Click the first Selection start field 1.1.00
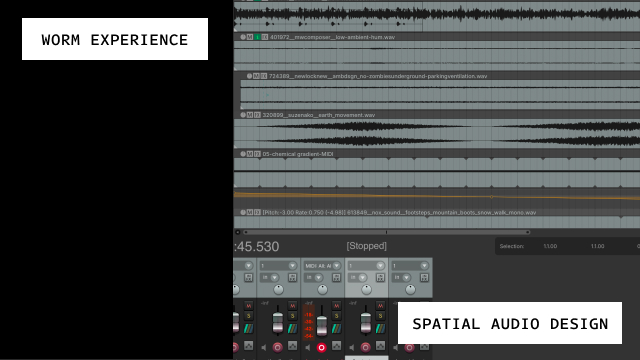 550,246
